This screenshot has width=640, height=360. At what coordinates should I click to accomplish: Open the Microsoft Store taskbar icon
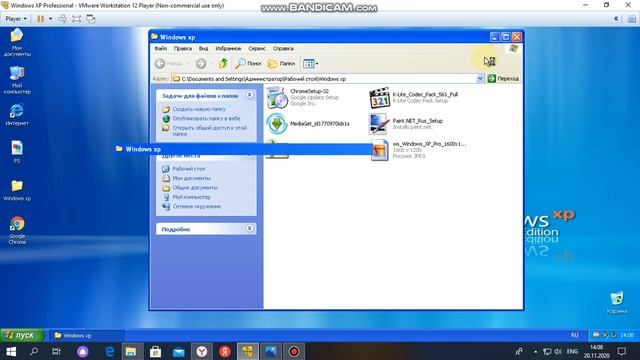pos(156,351)
